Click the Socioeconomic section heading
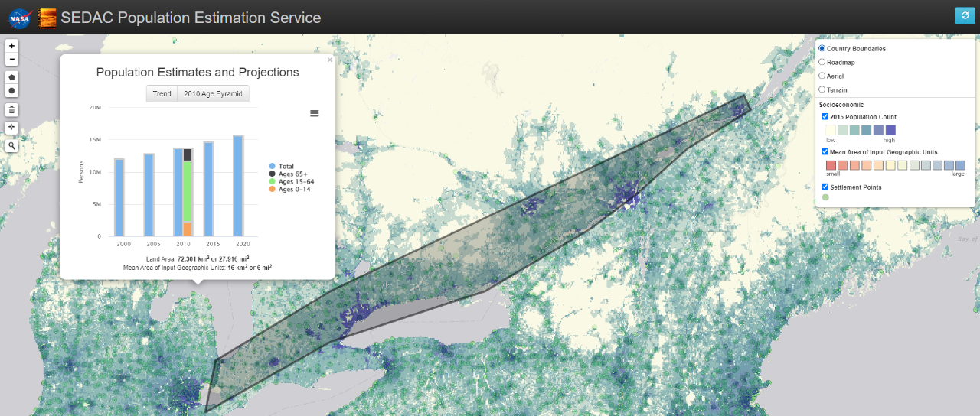980x416 pixels. (840, 104)
